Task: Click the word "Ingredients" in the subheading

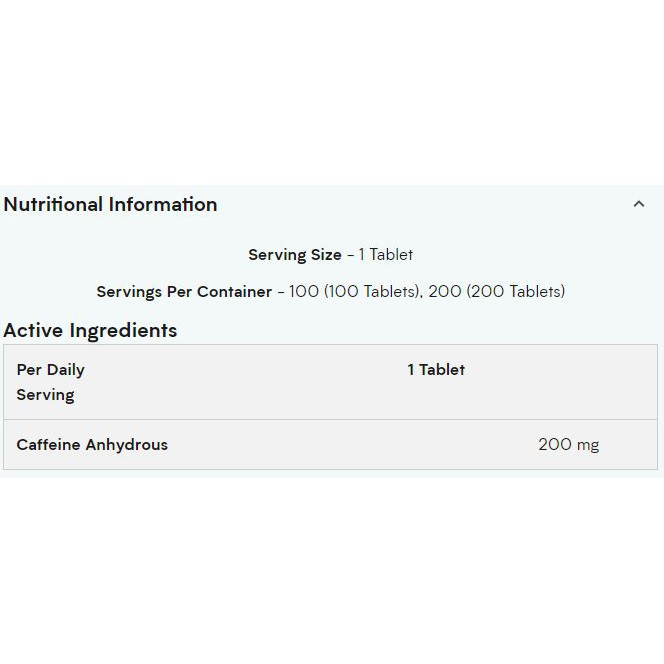Action: pos(124,331)
